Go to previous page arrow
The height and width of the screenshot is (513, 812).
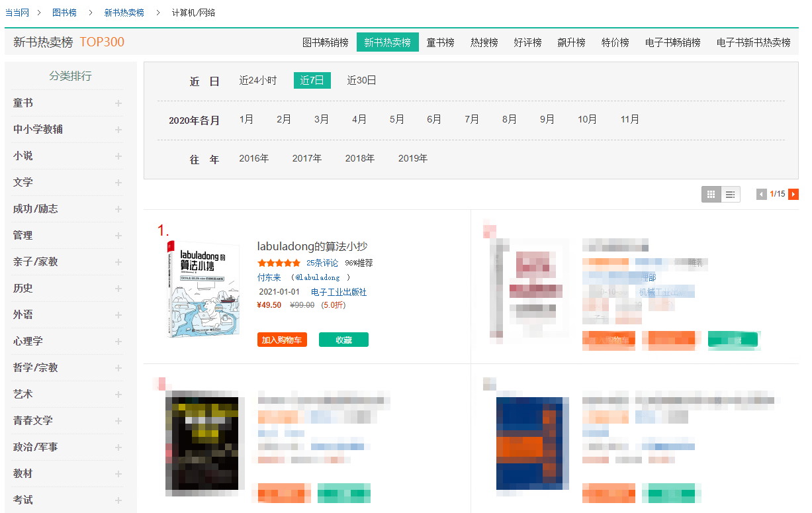(762, 194)
